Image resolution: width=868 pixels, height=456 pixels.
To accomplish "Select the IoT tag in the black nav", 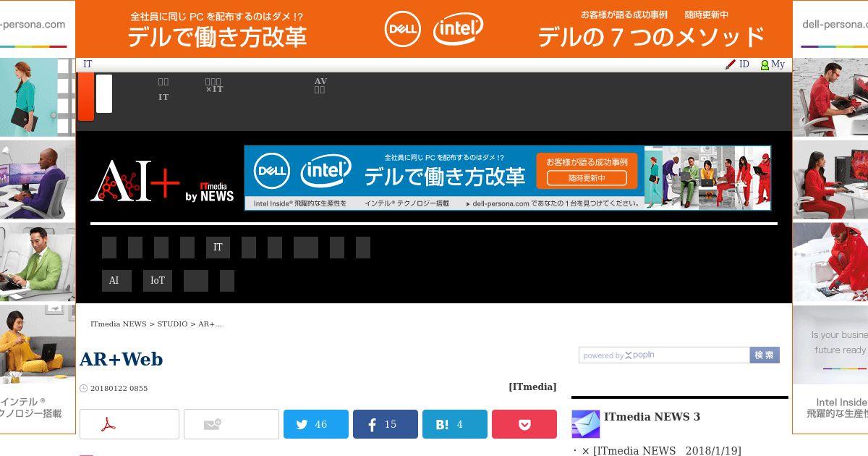I will (x=158, y=281).
